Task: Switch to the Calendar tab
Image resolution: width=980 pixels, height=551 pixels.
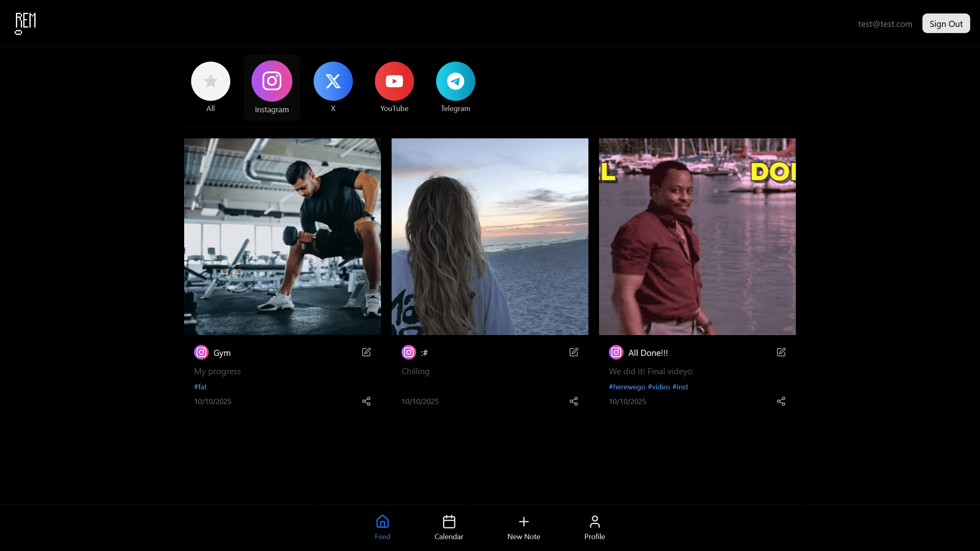Action: 449,527
